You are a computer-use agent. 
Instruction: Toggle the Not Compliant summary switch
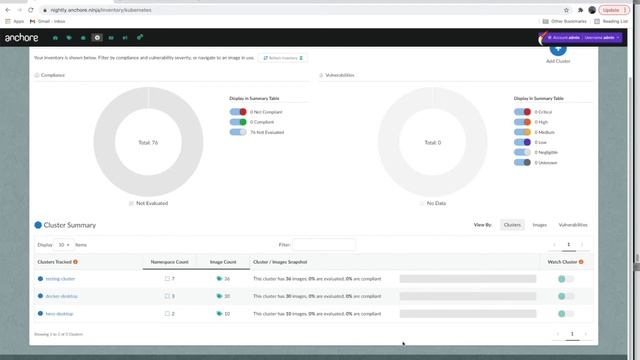(238, 112)
